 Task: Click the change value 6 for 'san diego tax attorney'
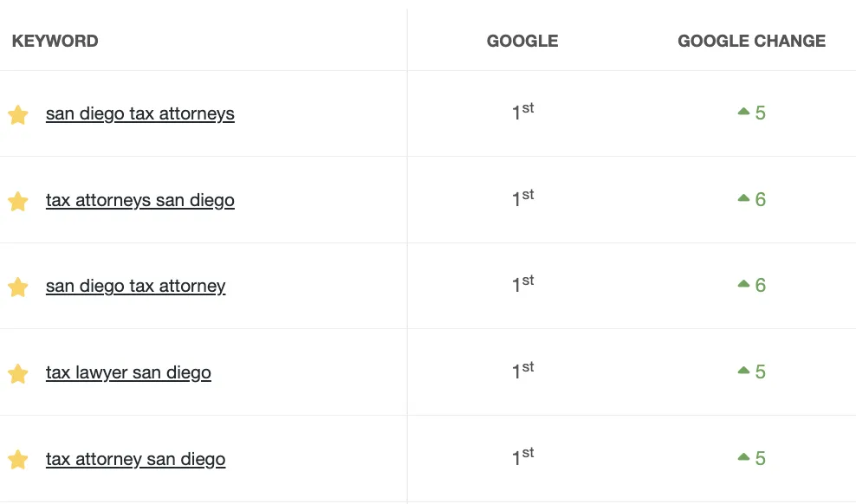click(760, 286)
